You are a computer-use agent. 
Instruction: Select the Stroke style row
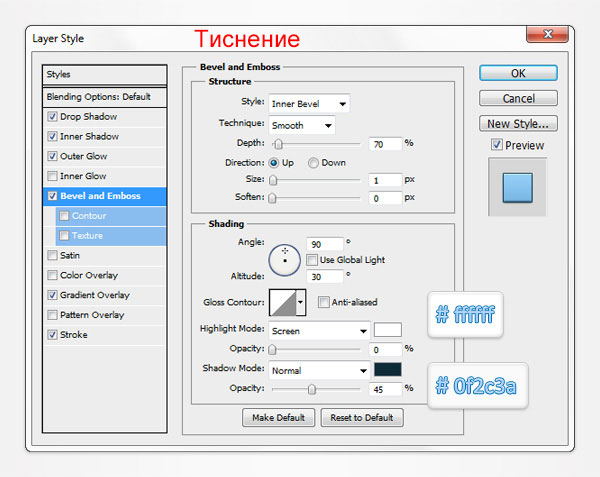pos(105,335)
